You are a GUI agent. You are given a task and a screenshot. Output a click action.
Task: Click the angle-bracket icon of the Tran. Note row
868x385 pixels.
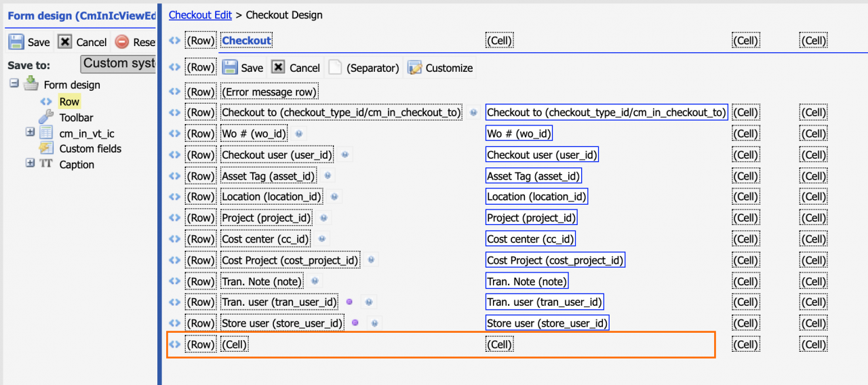point(175,281)
